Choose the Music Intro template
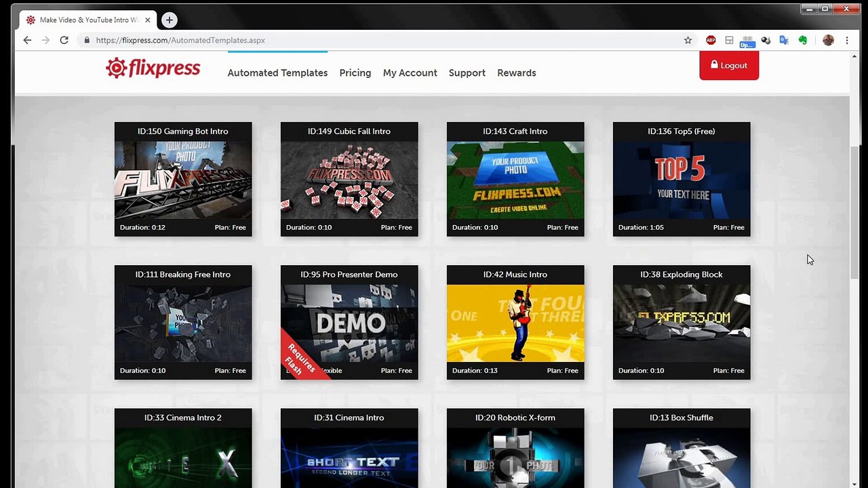This screenshot has width=868, height=488. pos(515,323)
